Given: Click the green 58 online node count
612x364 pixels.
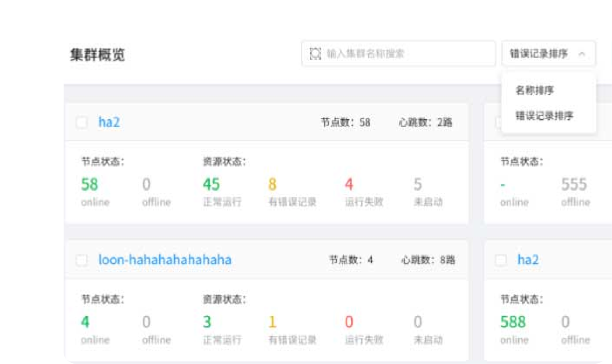Looking at the screenshot, I should coord(90,185).
